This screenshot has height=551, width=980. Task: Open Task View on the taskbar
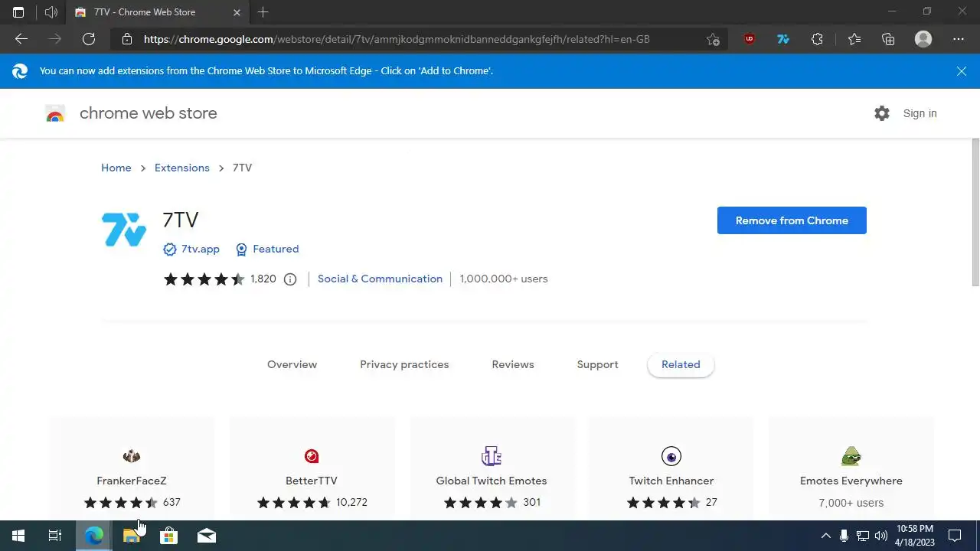55,536
